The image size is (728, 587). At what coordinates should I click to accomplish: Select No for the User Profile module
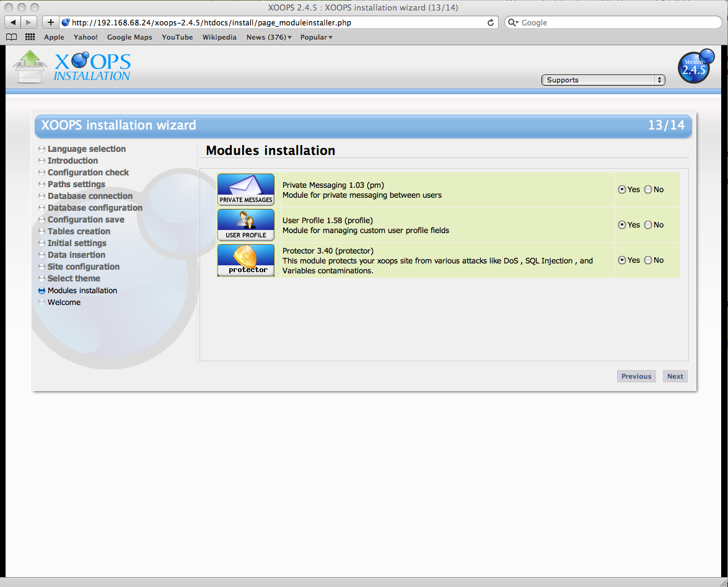(648, 224)
